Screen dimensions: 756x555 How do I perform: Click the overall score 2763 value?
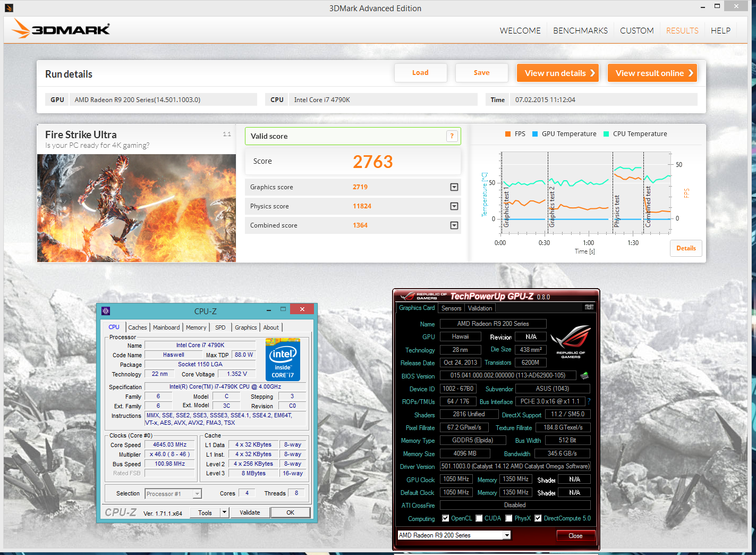373,162
